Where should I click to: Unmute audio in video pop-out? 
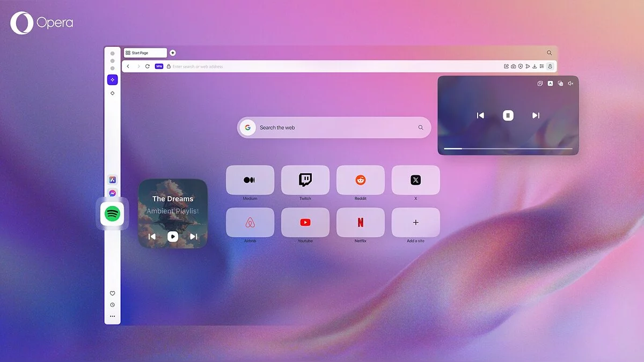click(570, 83)
